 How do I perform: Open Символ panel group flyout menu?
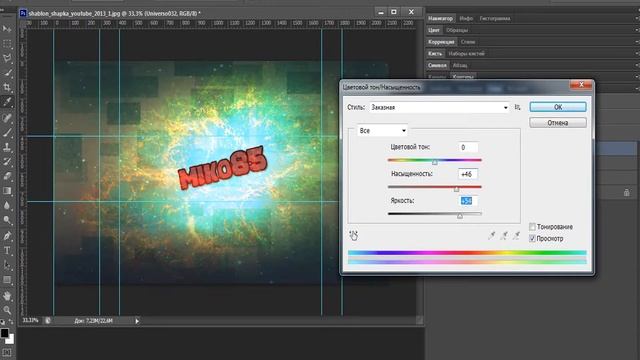637,65
